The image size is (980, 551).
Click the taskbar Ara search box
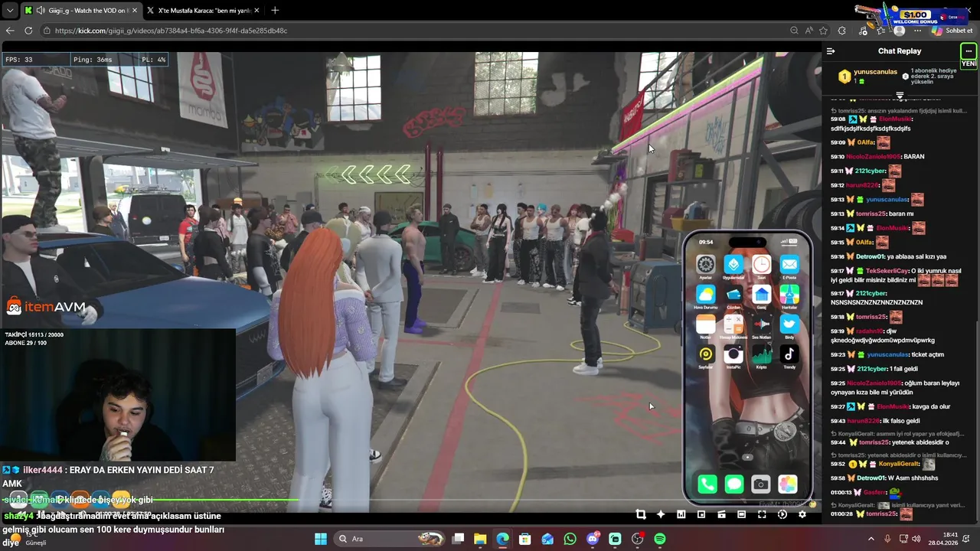pyautogui.click(x=389, y=539)
